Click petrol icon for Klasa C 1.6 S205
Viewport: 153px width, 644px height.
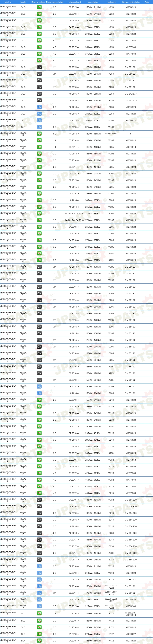tap(39, 147)
